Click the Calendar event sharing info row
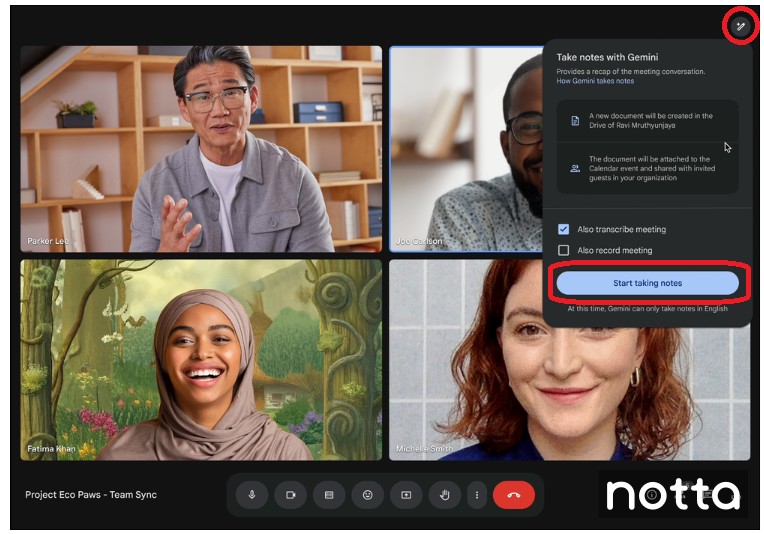Viewport: 764px width, 534px height. (647, 168)
